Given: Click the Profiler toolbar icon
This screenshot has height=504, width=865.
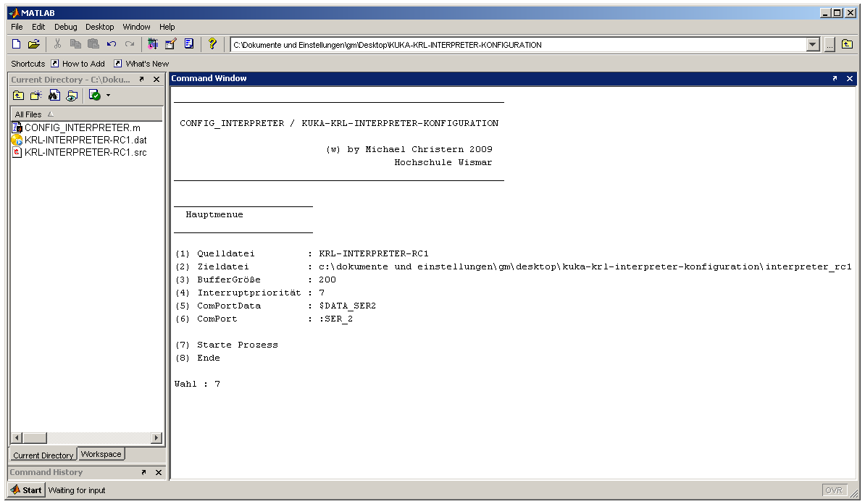Looking at the screenshot, I should [x=189, y=43].
